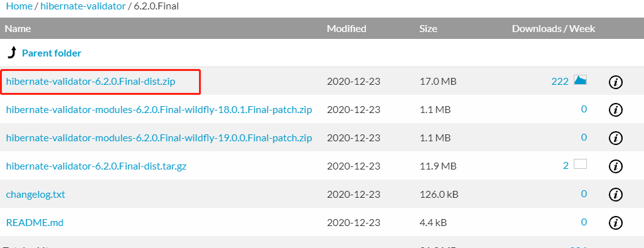
Task: Show info for wildfly-18.0.1.Final-patch.zip
Action: (x=615, y=110)
